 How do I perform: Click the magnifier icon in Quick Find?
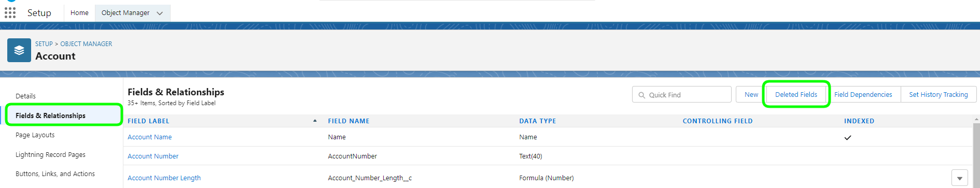point(642,95)
